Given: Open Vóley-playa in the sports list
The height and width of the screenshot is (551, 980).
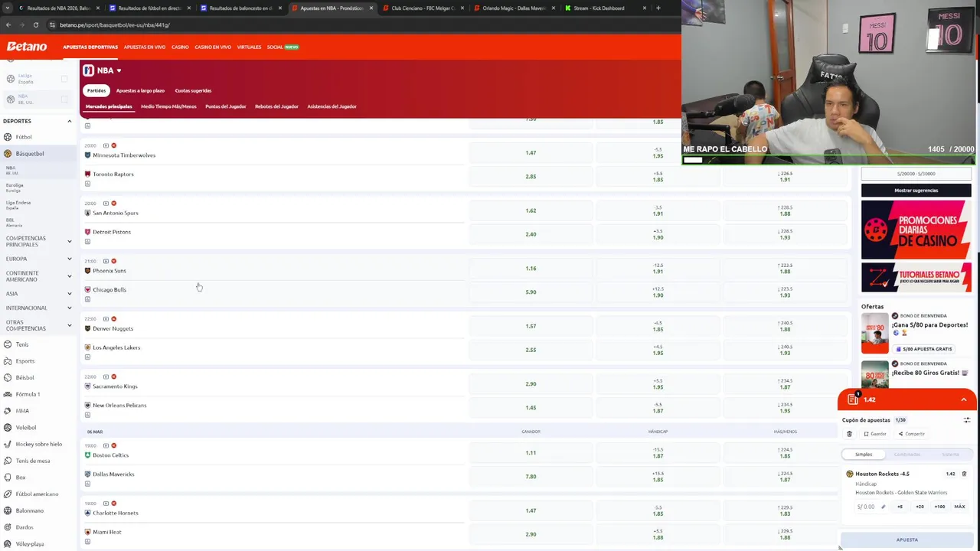Looking at the screenshot, I should click(29, 544).
